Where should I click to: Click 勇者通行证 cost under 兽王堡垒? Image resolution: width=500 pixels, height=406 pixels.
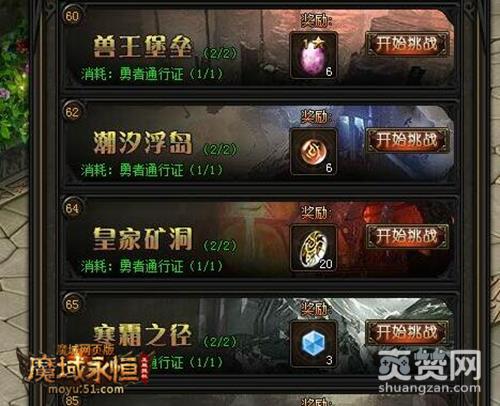(152, 74)
